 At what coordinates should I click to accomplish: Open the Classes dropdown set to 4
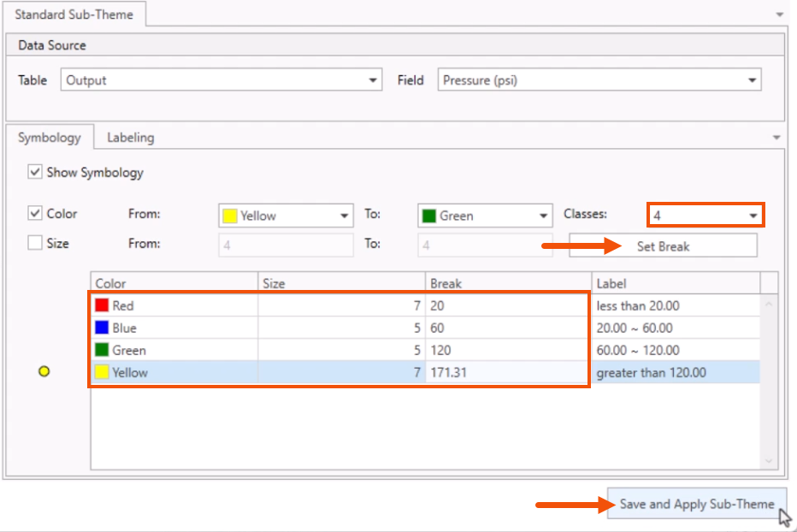click(x=753, y=215)
